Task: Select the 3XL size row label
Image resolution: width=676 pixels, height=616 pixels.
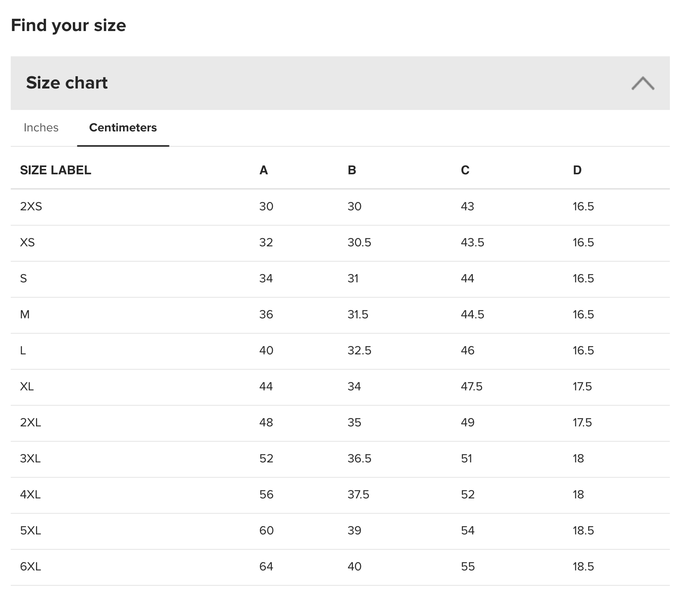Action: pos(30,459)
